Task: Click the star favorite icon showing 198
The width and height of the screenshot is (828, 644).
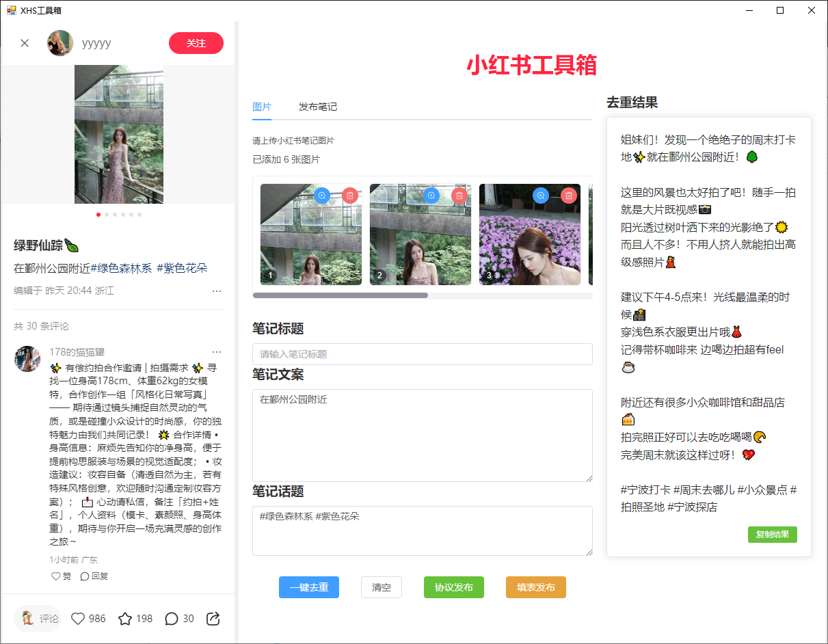Action: coord(125,619)
